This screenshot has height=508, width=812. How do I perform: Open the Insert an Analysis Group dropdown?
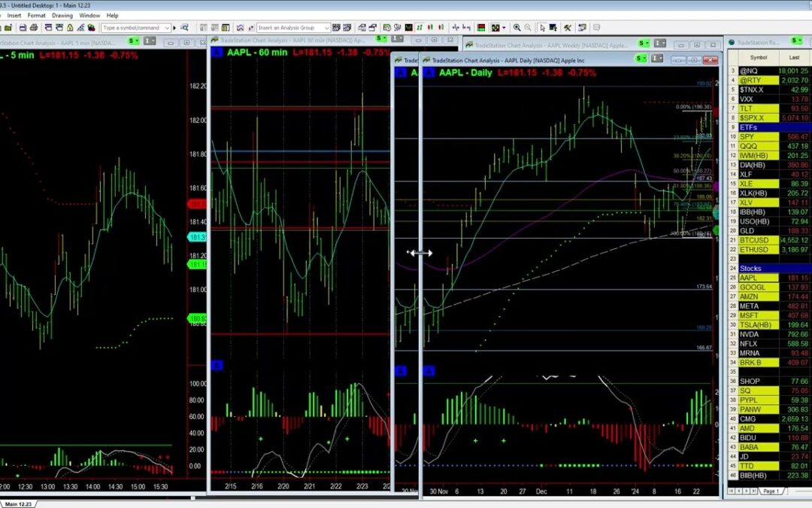click(x=327, y=28)
